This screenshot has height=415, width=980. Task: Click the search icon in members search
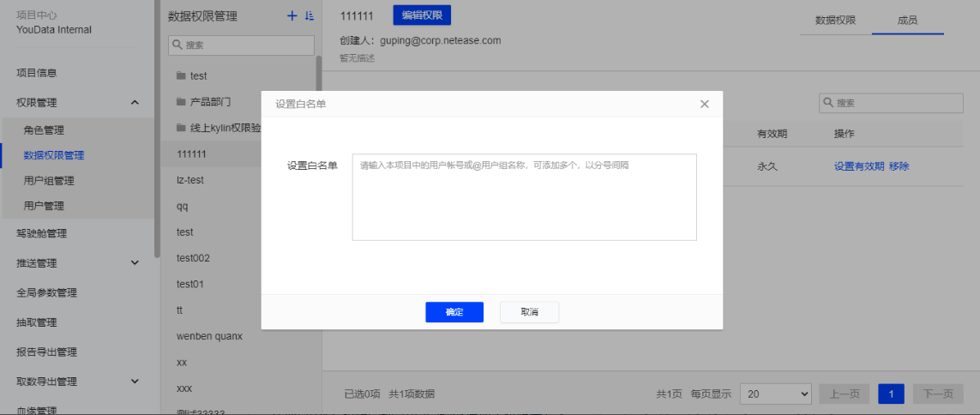click(x=828, y=103)
